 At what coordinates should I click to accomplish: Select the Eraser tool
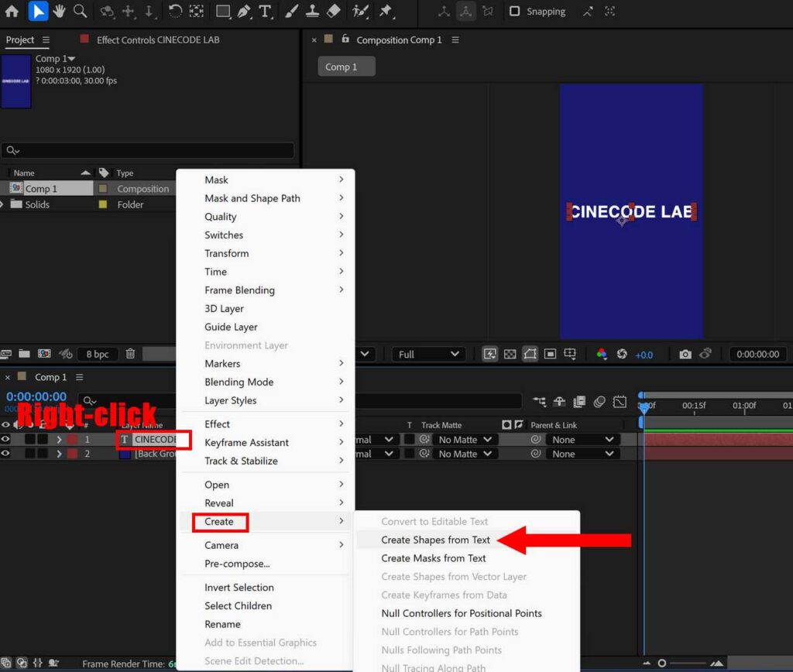(333, 11)
